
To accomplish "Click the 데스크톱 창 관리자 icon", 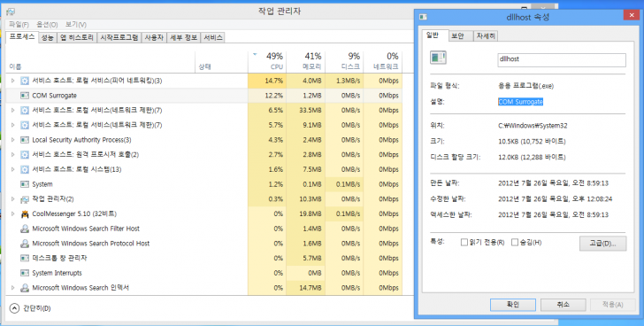I will [x=25, y=258].
